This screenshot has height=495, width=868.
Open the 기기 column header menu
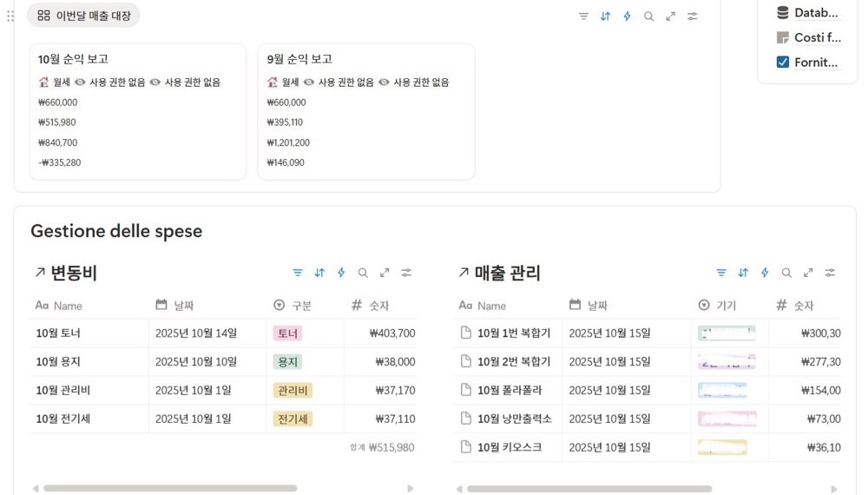(725, 306)
